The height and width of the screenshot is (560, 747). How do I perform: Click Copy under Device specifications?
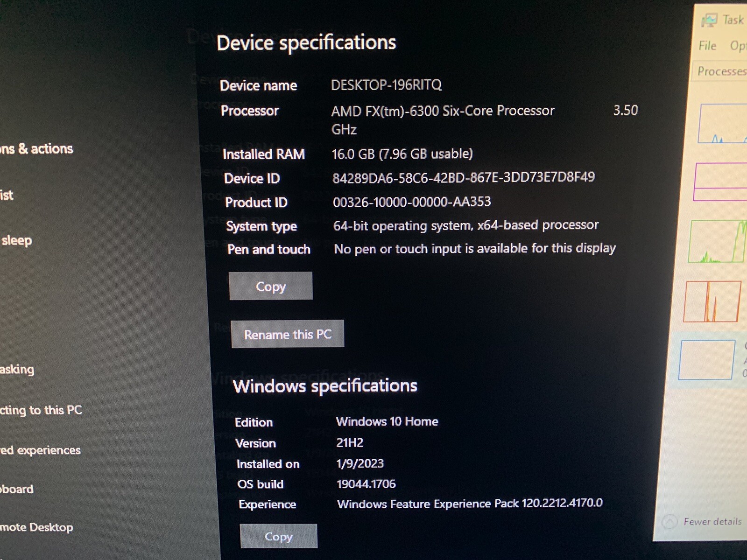tap(271, 286)
